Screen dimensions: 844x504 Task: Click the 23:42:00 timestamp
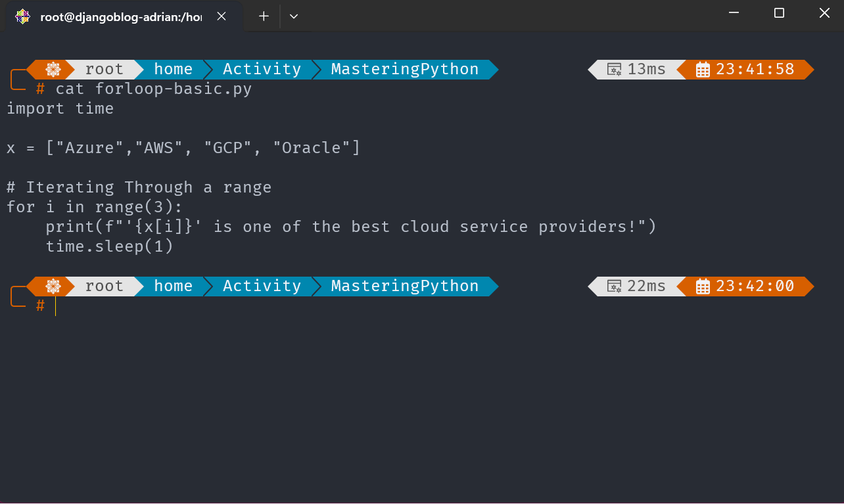(x=755, y=286)
